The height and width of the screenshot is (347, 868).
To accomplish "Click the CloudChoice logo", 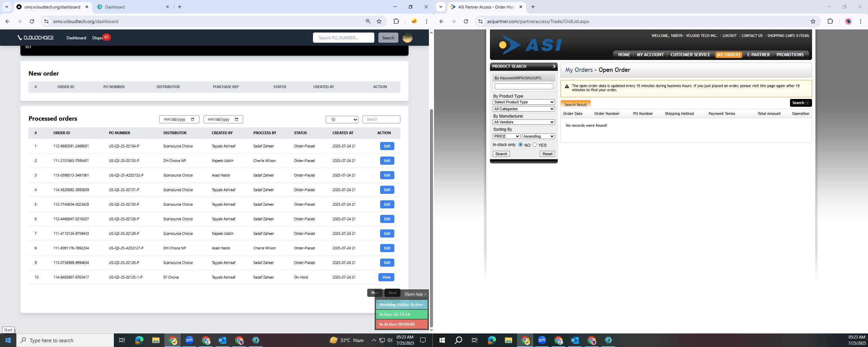I will (x=36, y=38).
